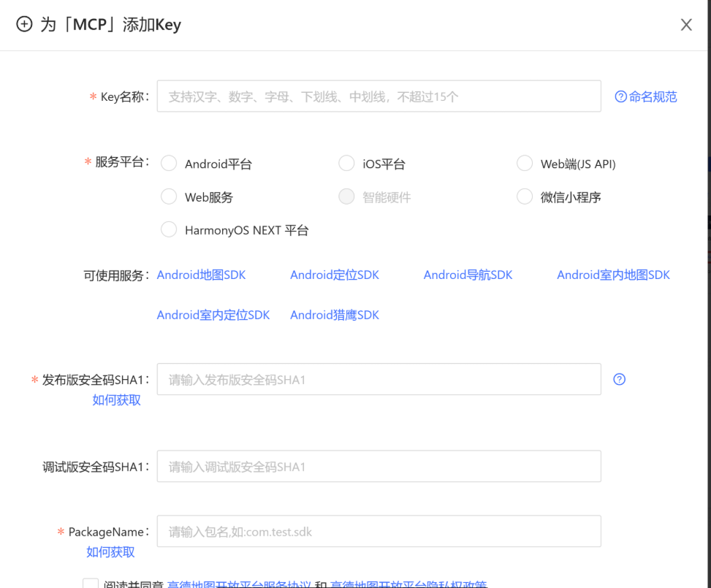Click into the Key名称 input field
711x588 pixels.
pos(379,96)
